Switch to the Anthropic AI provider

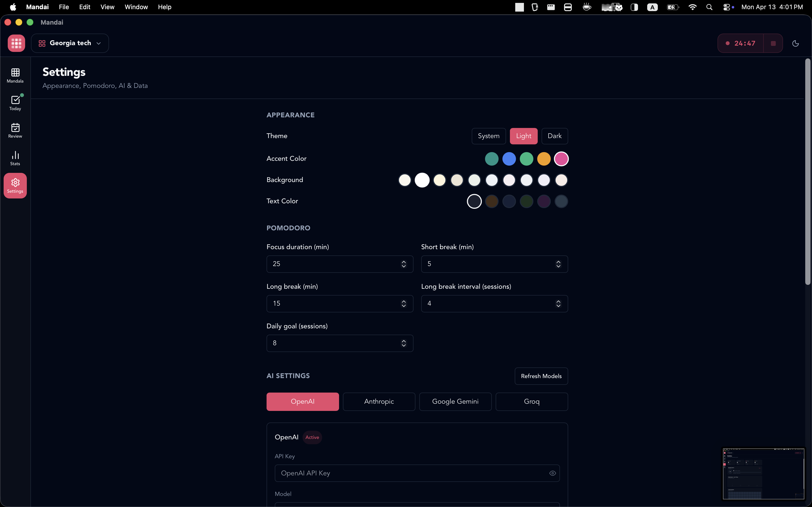(379, 401)
